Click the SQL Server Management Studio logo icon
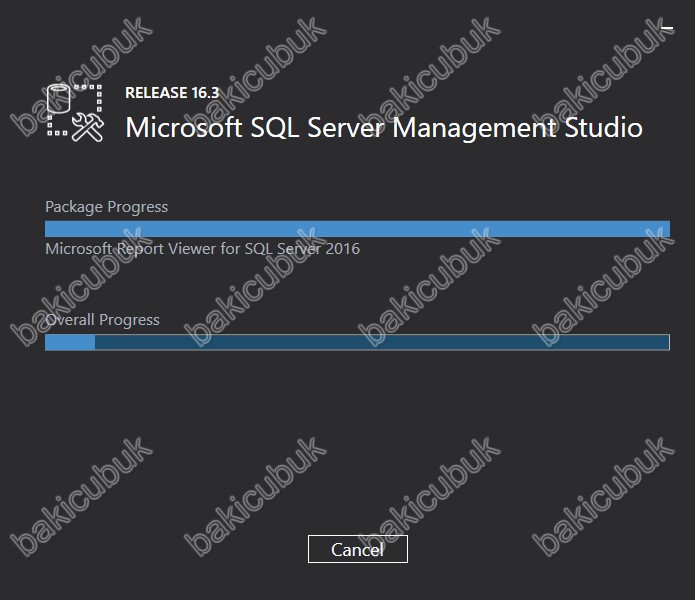695x600 pixels. click(75, 113)
